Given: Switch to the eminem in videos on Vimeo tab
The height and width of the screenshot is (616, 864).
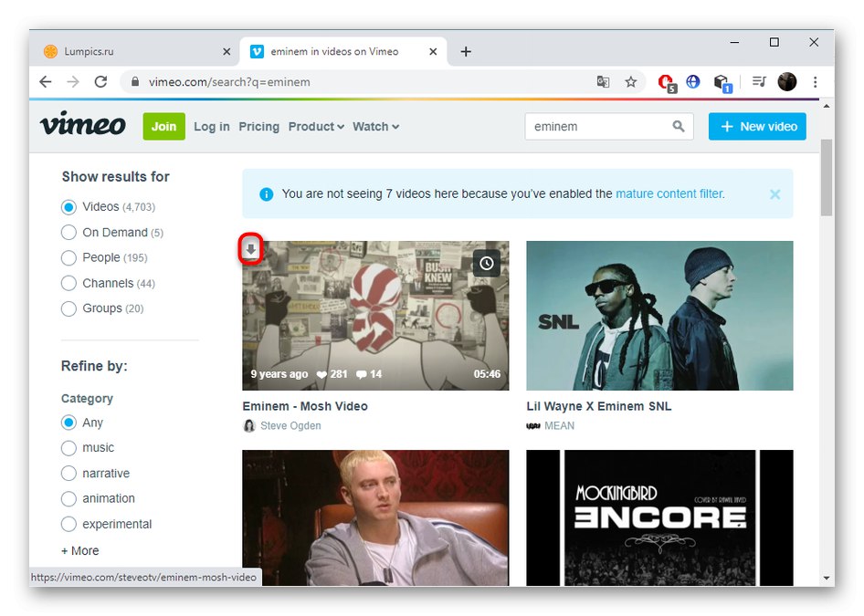Looking at the screenshot, I should (343, 52).
